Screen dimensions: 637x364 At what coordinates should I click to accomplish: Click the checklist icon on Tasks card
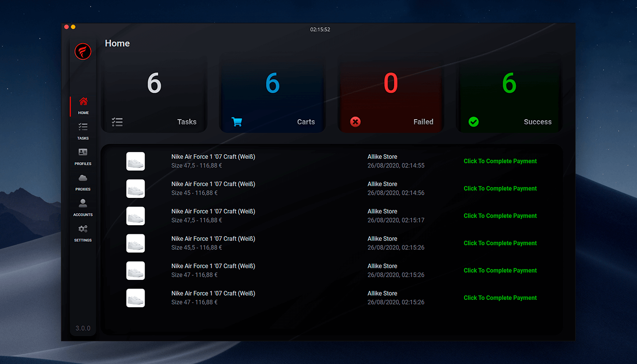(117, 122)
